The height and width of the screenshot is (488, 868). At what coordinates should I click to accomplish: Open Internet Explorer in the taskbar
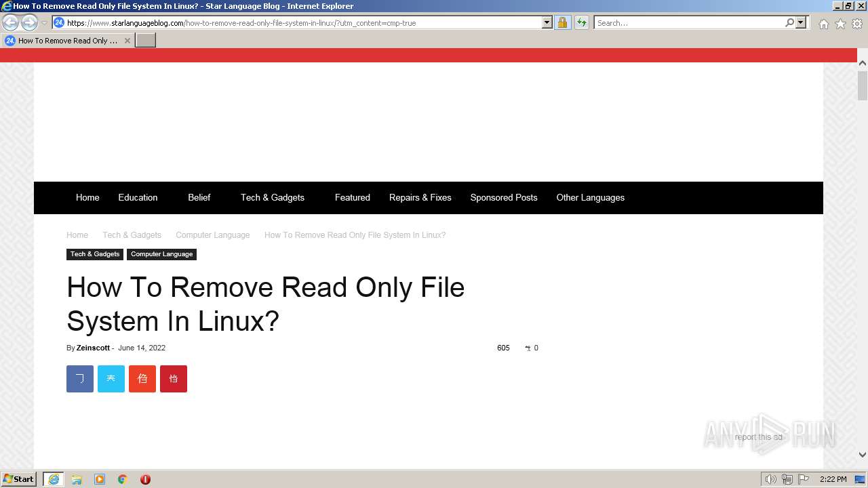tap(54, 479)
